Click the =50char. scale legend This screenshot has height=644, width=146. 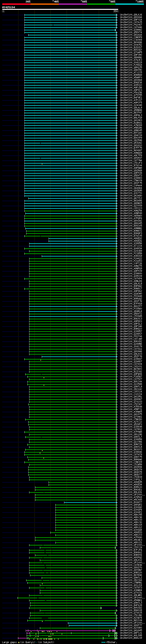(x=110, y=642)
